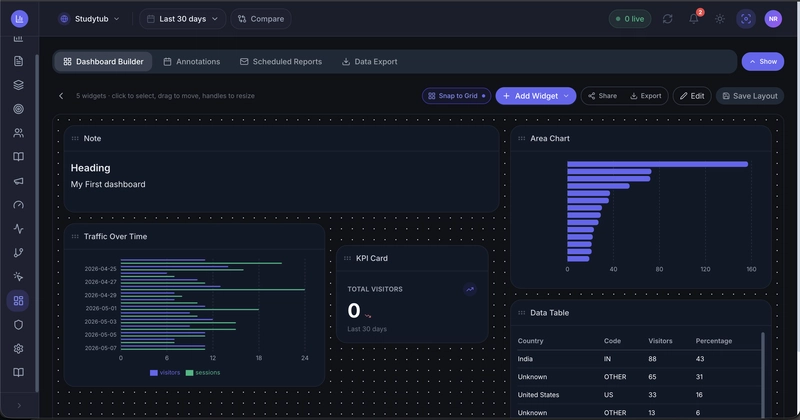Viewport: 800px width, 420px height.
Task: Open the megaphone campaigns icon in sidebar
Action: point(18,181)
